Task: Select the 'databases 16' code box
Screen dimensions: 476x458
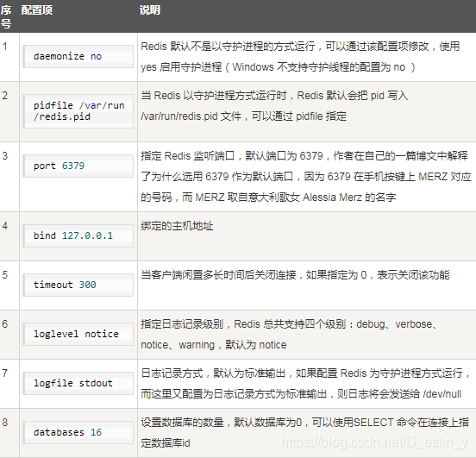Action: [78, 432]
